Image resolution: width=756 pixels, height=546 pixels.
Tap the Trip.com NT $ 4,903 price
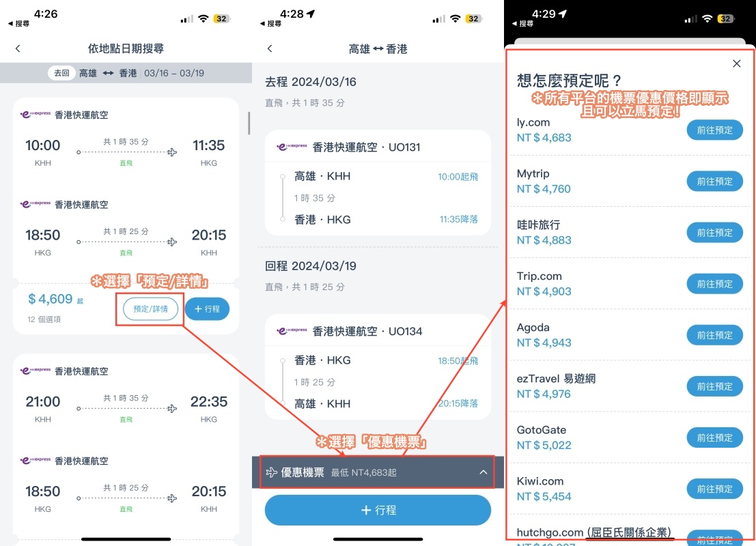coord(544,291)
